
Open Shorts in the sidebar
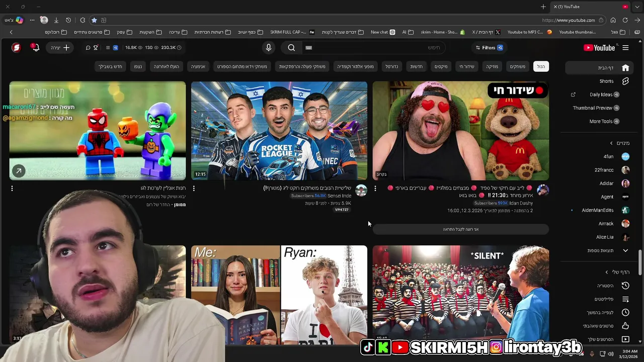click(x=599, y=81)
